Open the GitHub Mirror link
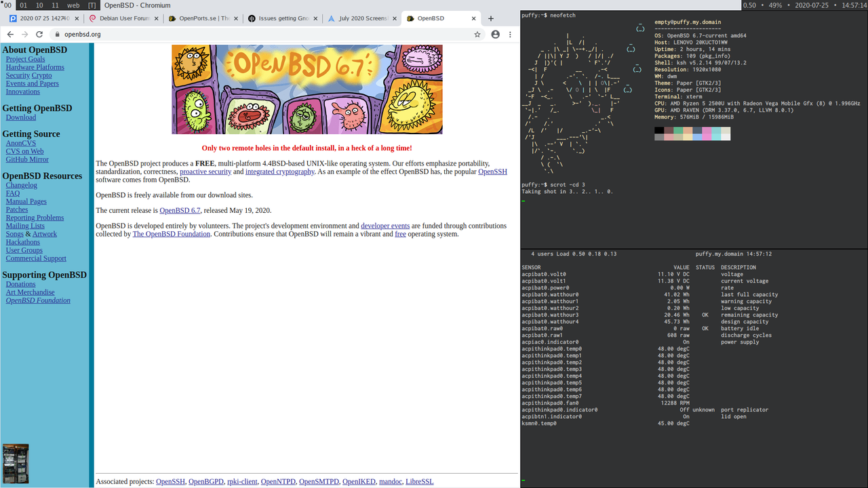 [x=27, y=159]
